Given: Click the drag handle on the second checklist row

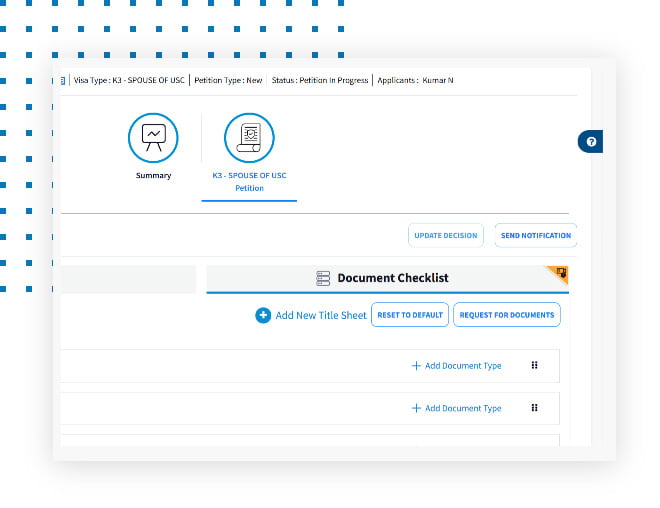Looking at the screenshot, I should (534, 408).
